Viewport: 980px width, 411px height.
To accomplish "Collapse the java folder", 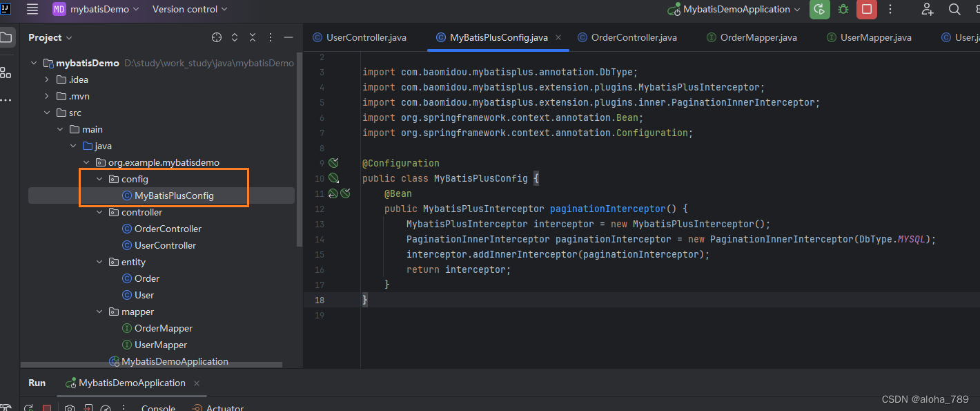I will pyautogui.click(x=73, y=146).
